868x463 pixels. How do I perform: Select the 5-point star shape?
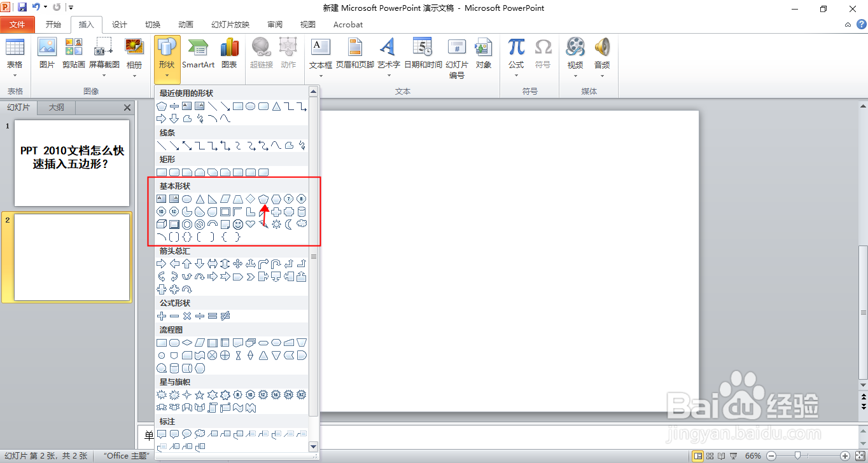200,395
